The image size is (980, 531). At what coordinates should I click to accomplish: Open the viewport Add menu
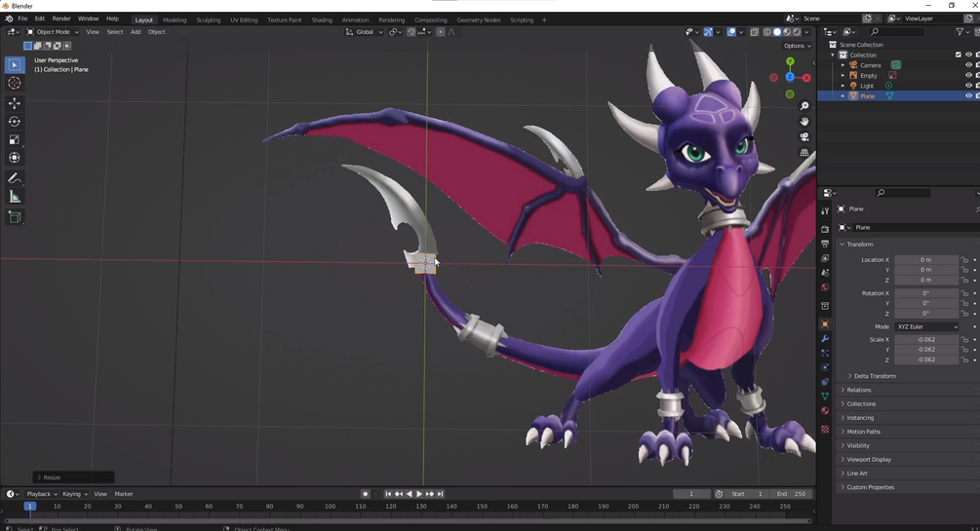[136, 32]
